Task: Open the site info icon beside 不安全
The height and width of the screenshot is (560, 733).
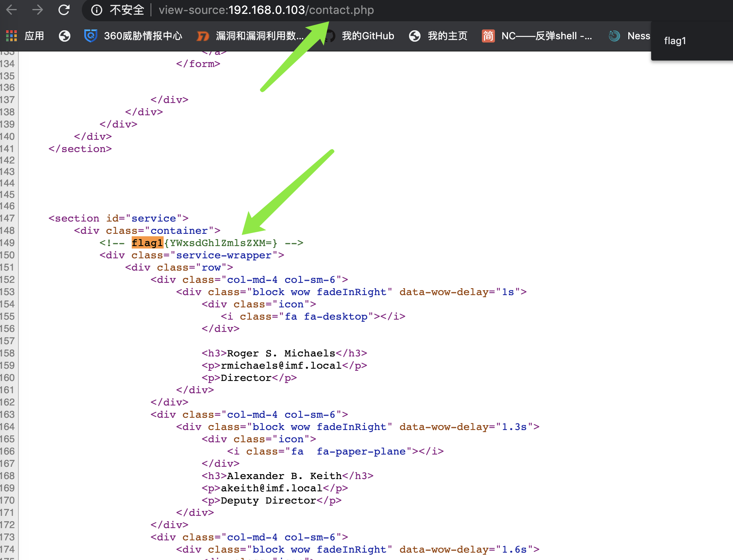Action: point(97,10)
